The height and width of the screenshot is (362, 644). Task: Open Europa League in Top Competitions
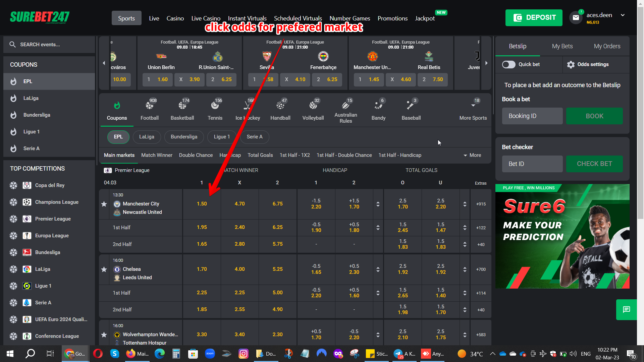[52, 236]
